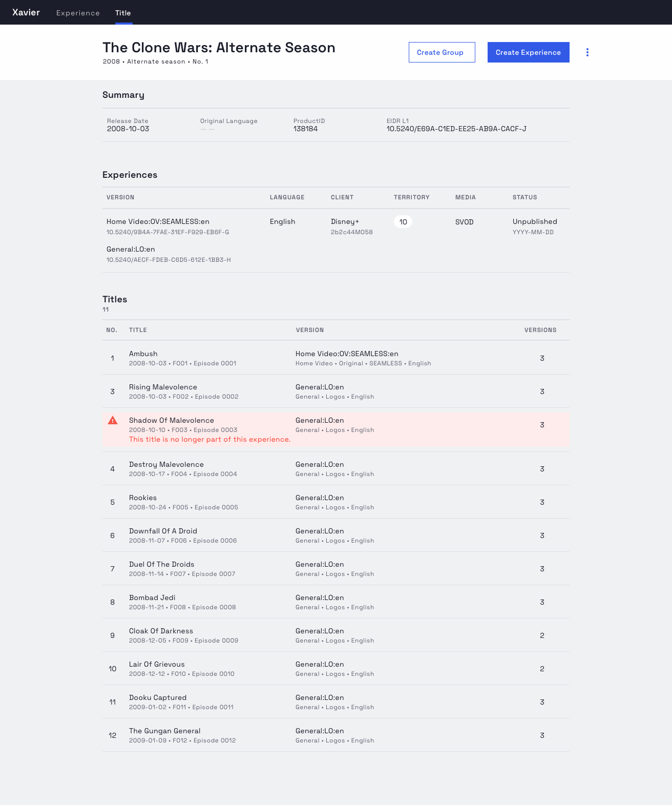672x805 pixels.
Task: Select the Rookies episode title
Action: [143, 498]
